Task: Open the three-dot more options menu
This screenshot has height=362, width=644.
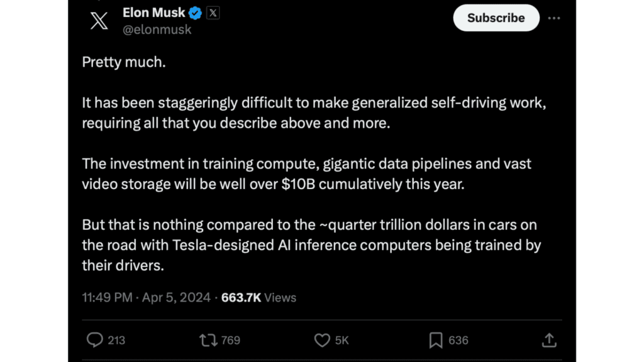Action: (x=553, y=18)
